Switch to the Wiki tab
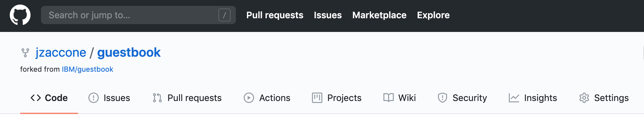Screen dimensions: 644x131 pyautogui.click(x=400, y=98)
